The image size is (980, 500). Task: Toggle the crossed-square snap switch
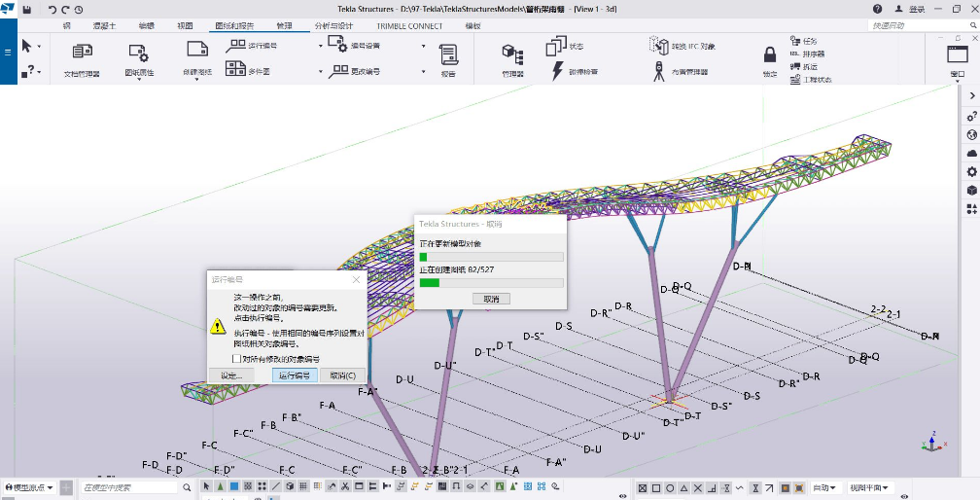tap(643, 487)
